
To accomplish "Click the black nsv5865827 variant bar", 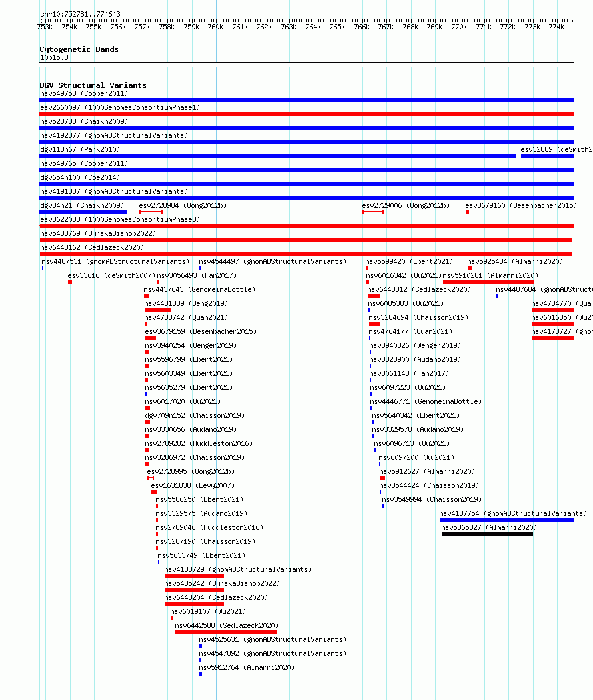I will click(x=487, y=534).
